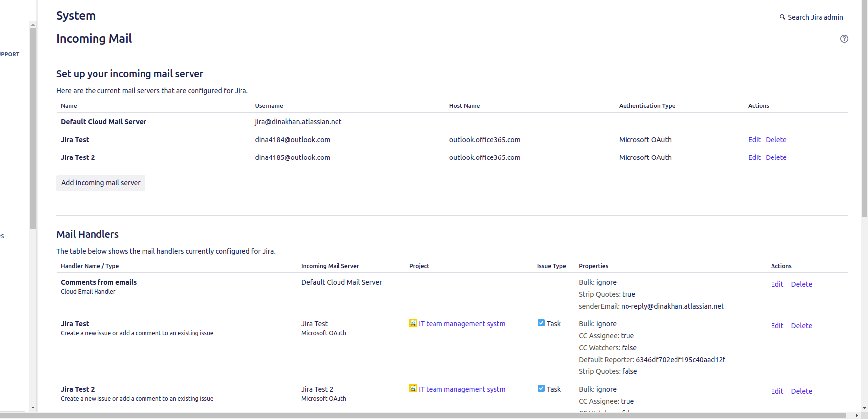Click the project icon in Jira Test 2 row

pos(413,388)
